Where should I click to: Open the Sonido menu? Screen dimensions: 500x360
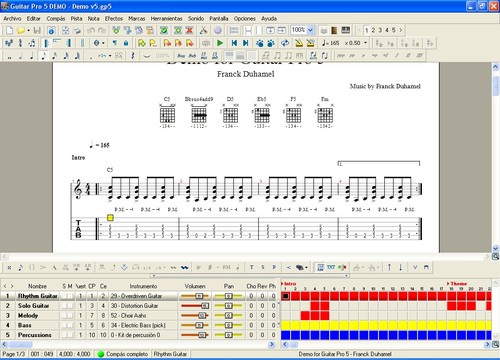[x=196, y=18]
